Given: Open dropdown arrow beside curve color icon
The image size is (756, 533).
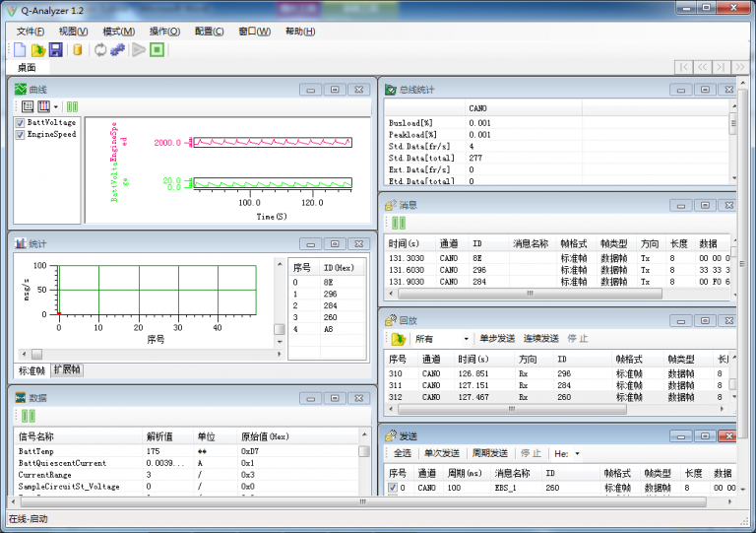Looking at the screenshot, I should point(56,106).
